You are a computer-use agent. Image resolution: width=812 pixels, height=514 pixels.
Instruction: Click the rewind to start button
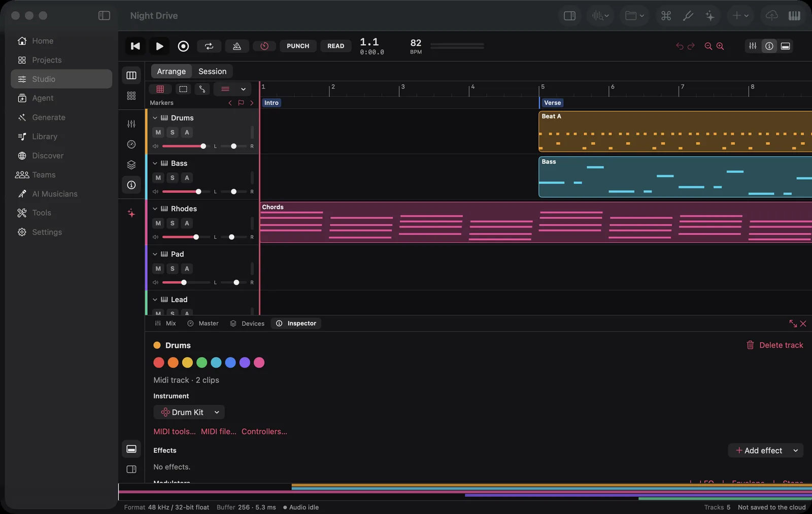click(x=136, y=46)
